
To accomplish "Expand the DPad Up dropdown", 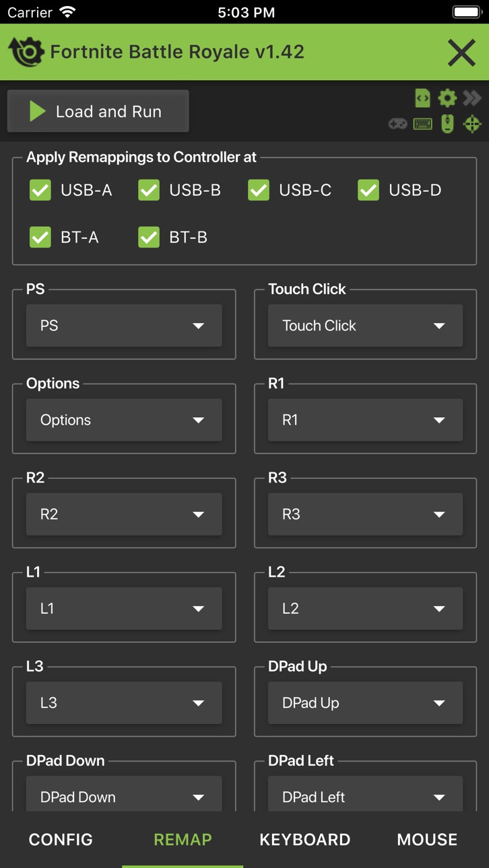I will click(365, 702).
